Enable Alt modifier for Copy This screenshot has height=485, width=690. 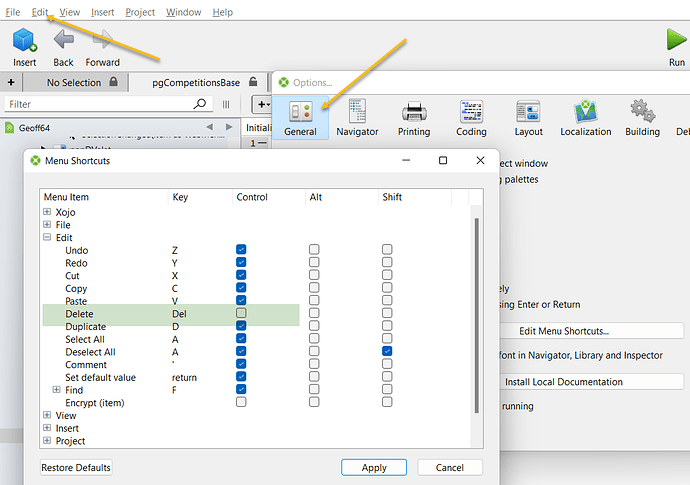(314, 288)
